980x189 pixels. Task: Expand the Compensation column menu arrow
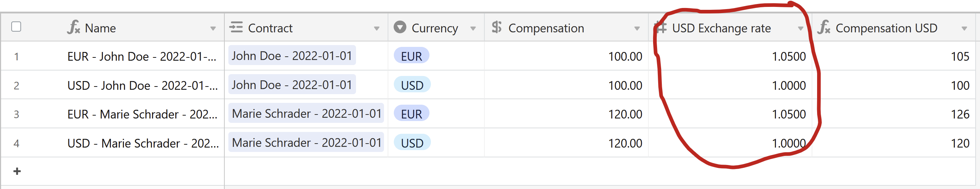(637, 28)
